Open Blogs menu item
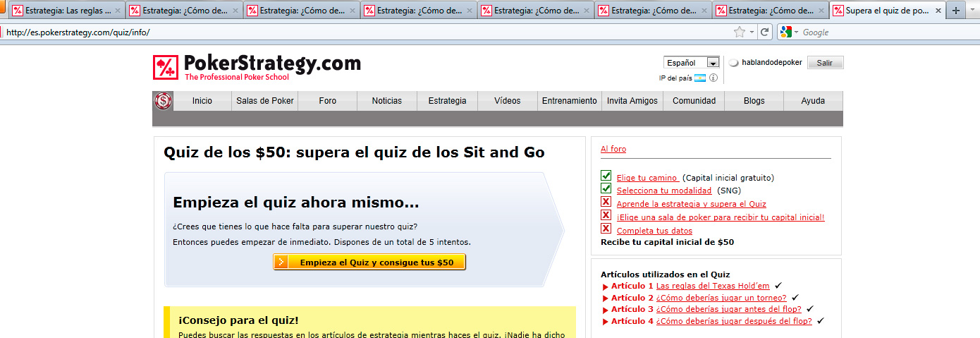This screenshot has height=338, width=980. pos(754,101)
